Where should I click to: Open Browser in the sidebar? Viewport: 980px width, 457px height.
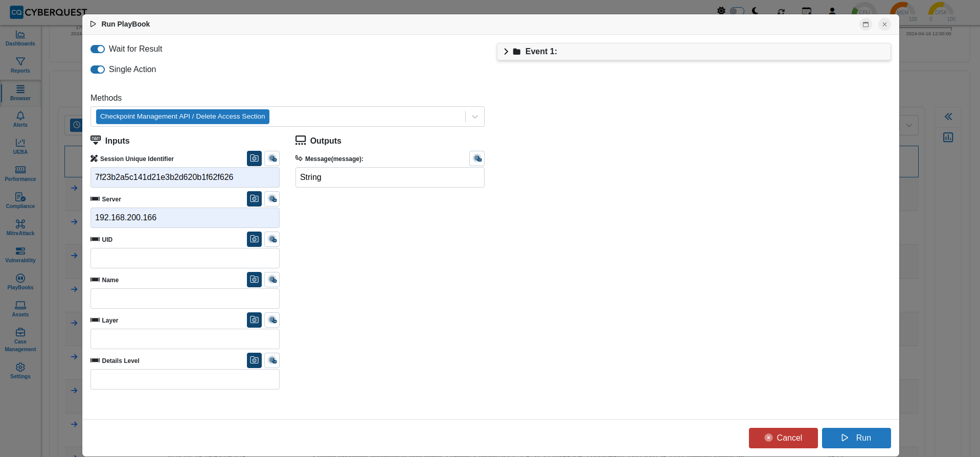(x=20, y=93)
